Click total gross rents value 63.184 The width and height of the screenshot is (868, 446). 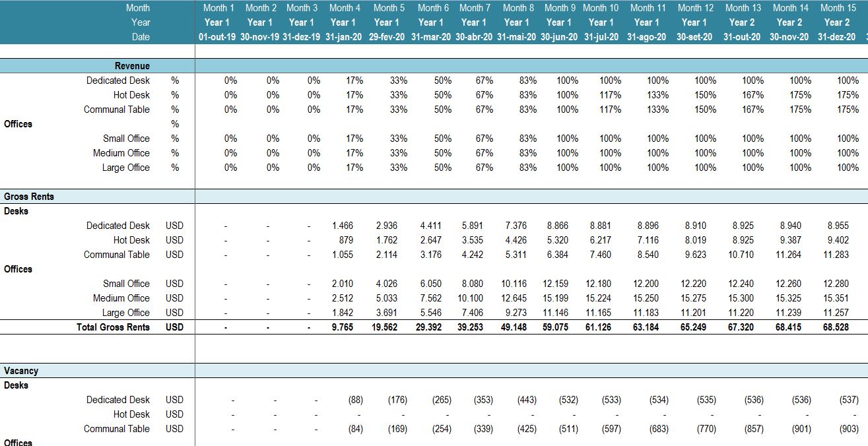tap(647, 327)
